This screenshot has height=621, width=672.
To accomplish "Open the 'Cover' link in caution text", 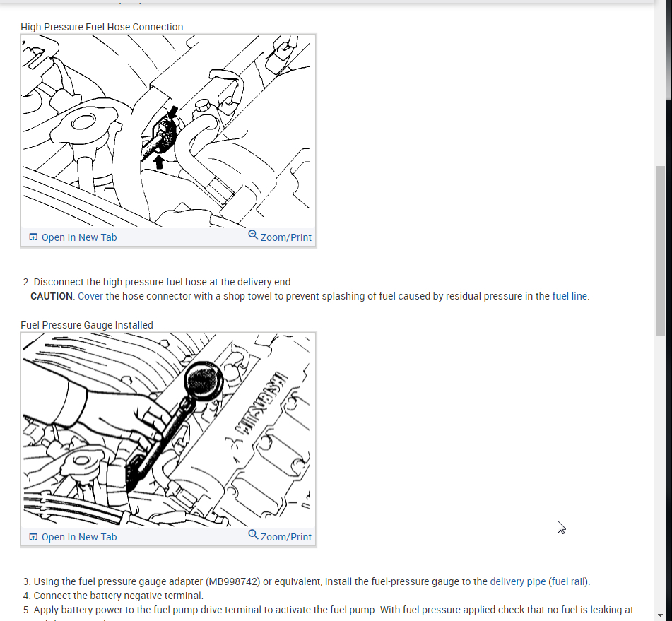I will point(90,296).
